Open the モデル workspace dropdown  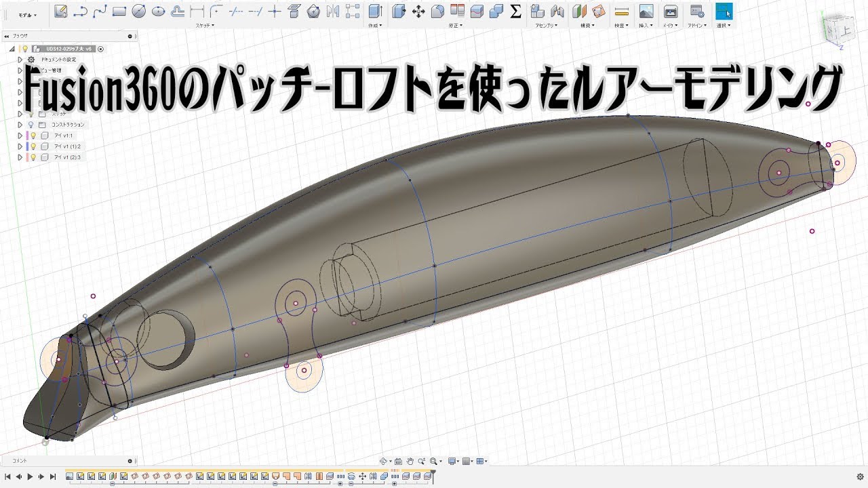coord(27,14)
